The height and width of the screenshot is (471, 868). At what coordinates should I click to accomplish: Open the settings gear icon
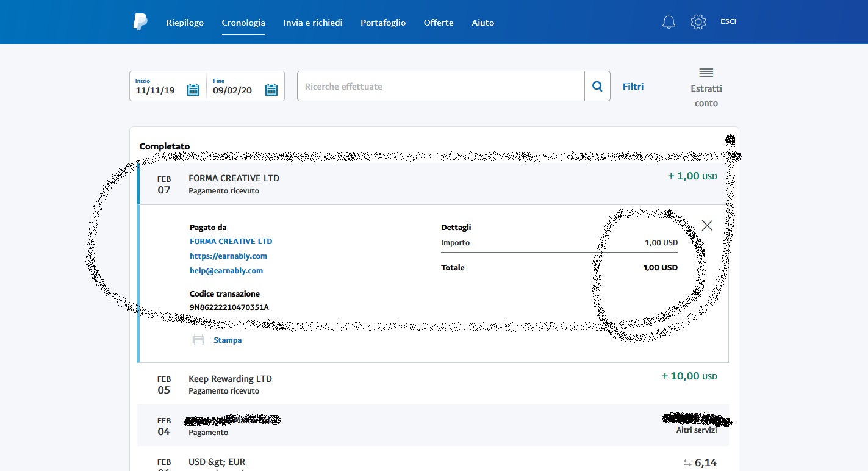coord(698,22)
